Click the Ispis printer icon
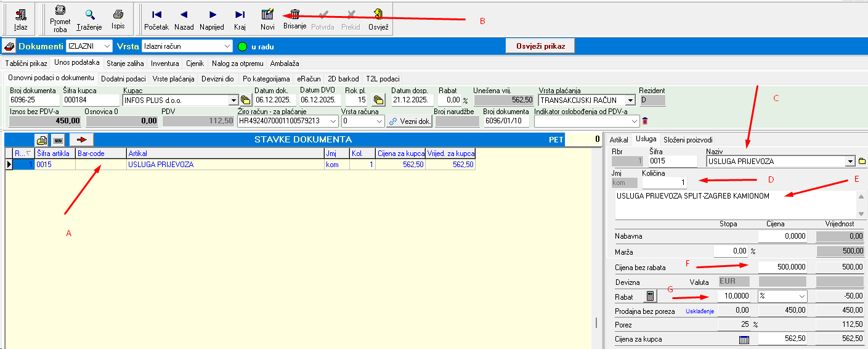This screenshot has width=868, height=349. [x=118, y=15]
